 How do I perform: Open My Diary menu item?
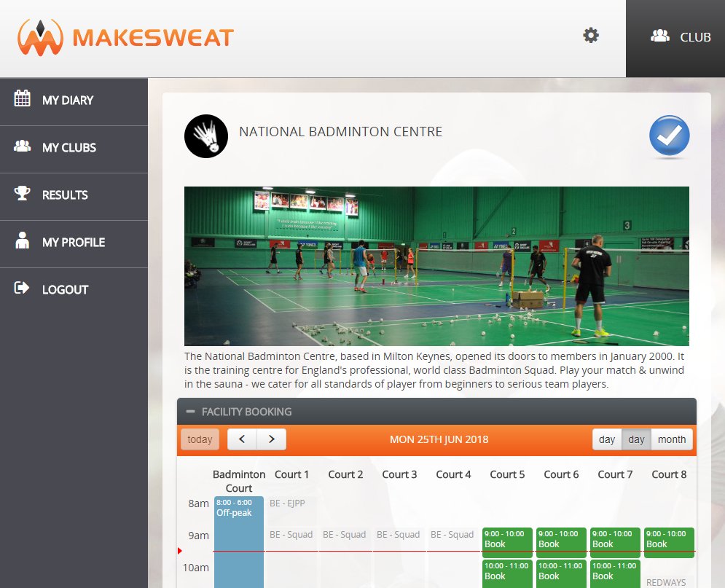(74, 102)
